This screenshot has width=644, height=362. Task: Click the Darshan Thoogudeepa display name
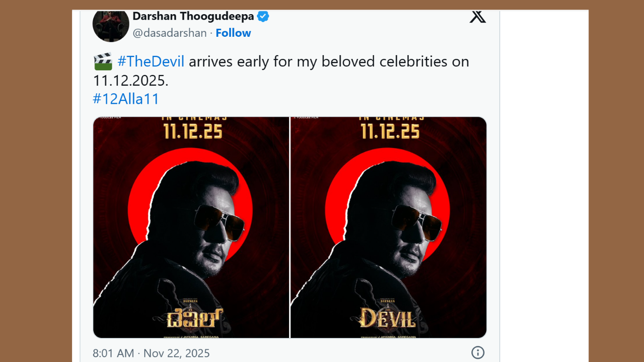click(193, 16)
